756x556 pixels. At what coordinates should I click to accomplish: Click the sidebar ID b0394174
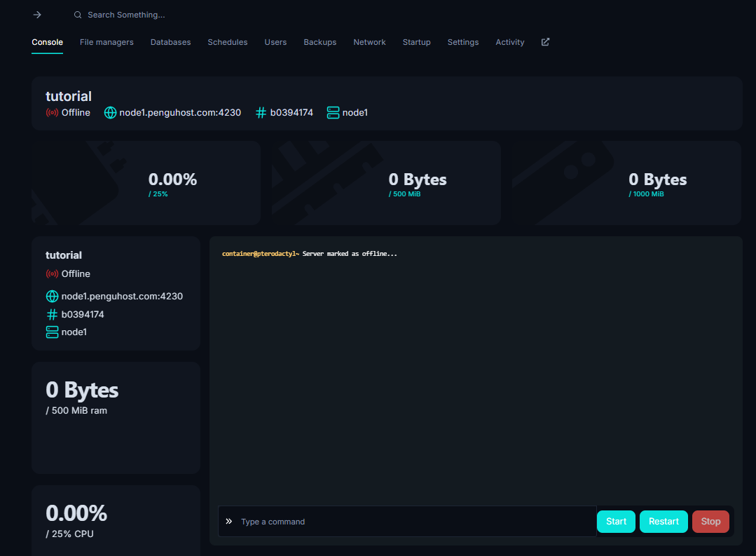83,314
